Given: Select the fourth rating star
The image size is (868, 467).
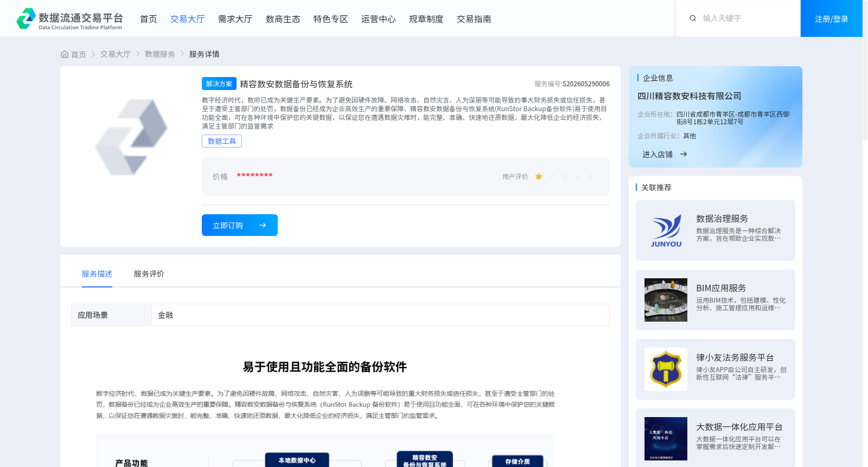Looking at the screenshot, I should tap(578, 177).
